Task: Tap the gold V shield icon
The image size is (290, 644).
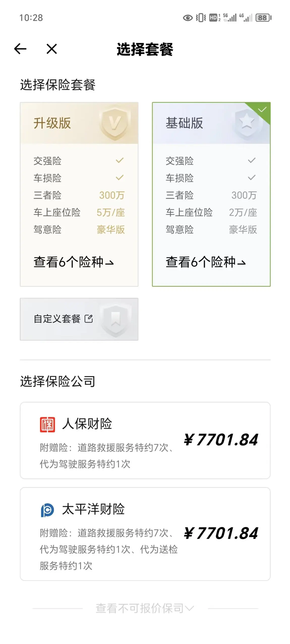Action: [x=115, y=123]
